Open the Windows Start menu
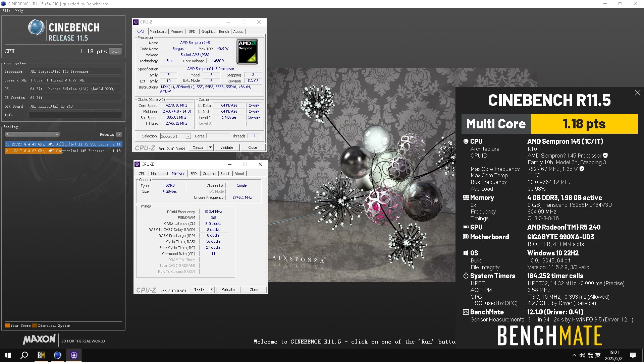 8,355
